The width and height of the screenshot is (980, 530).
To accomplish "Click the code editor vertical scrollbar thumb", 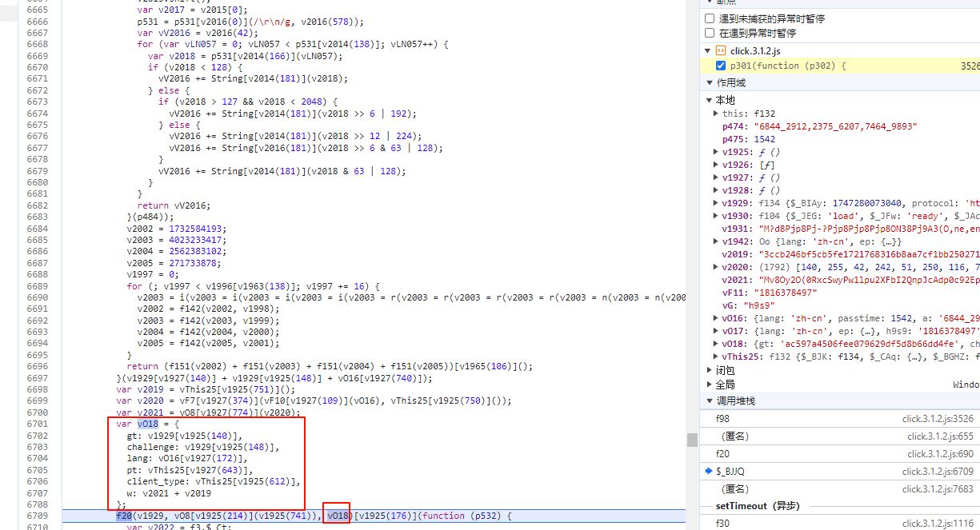I will click(691, 440).
